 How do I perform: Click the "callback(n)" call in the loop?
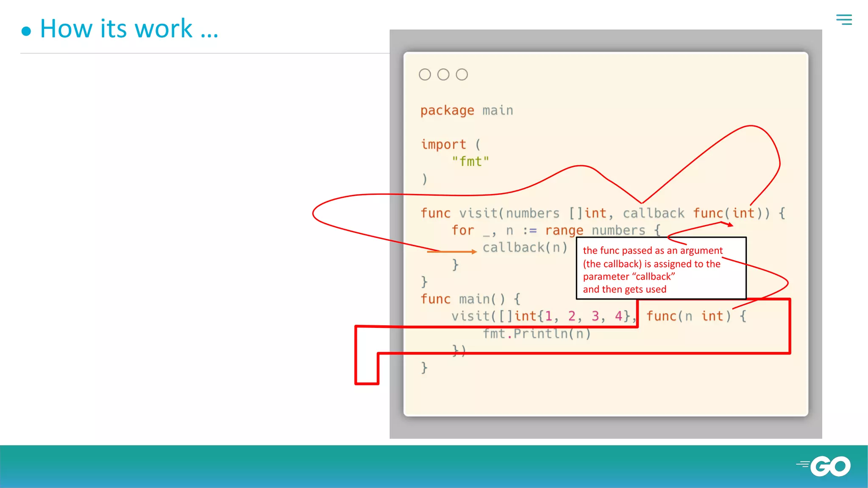pos(525,247)
